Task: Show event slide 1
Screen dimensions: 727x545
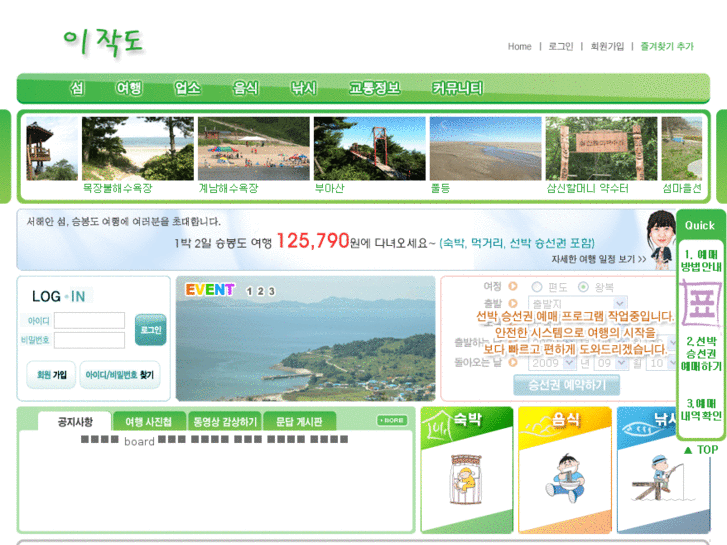Action: [249, 291]
